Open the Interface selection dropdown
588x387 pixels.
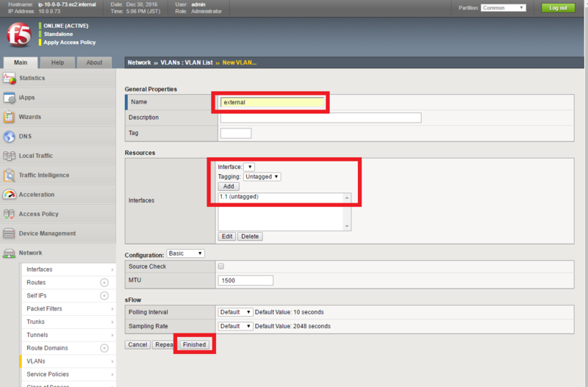pos(249,167)
